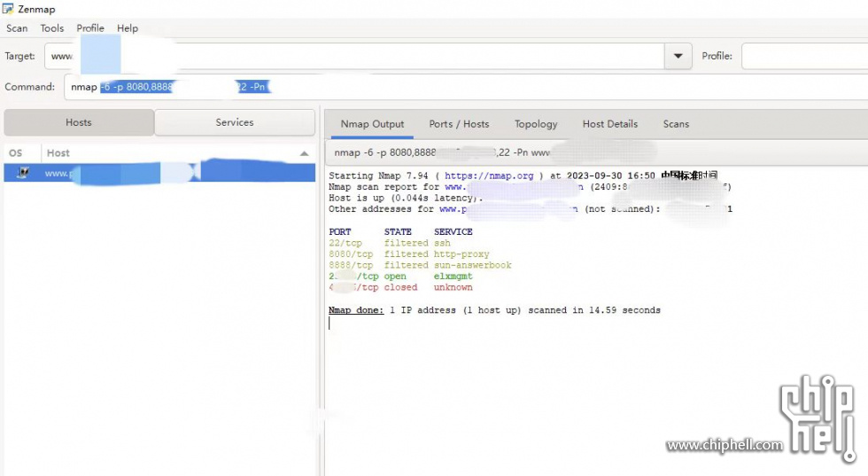Image resolution: width=868 pixels, height=476 pixels.
Task: Click the Zenmap application icon in title bar
Action: (x=8, y=9)
